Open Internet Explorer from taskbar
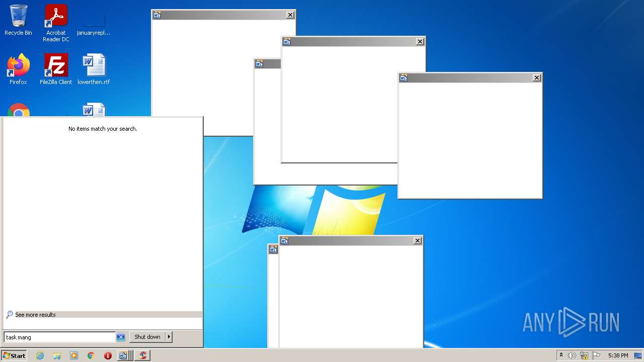 pos(40,355)
